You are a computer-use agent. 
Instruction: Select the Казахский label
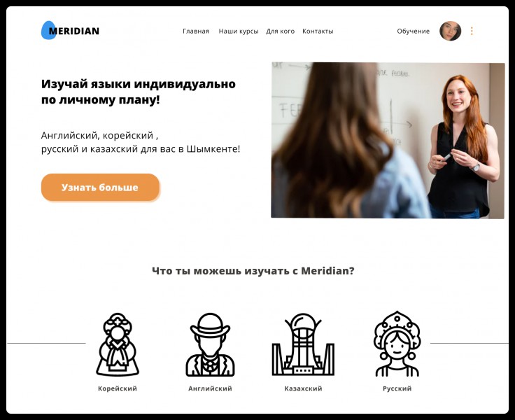pos(303,388)
